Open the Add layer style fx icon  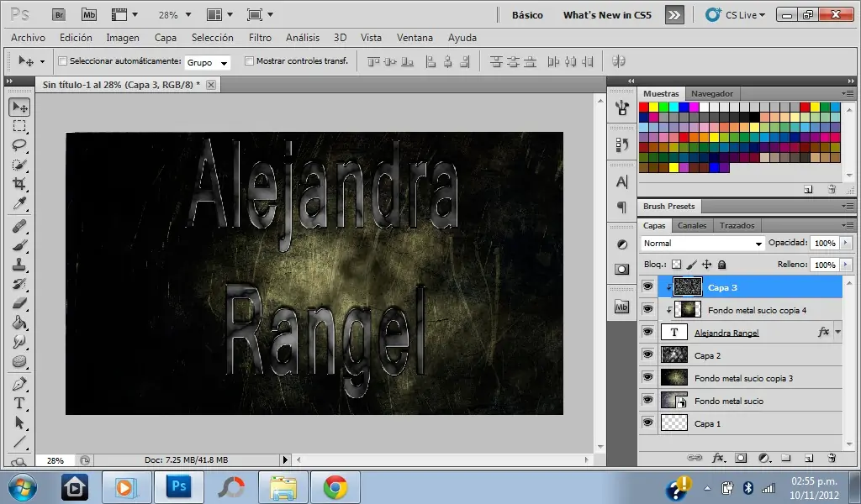tap(716, 458)
